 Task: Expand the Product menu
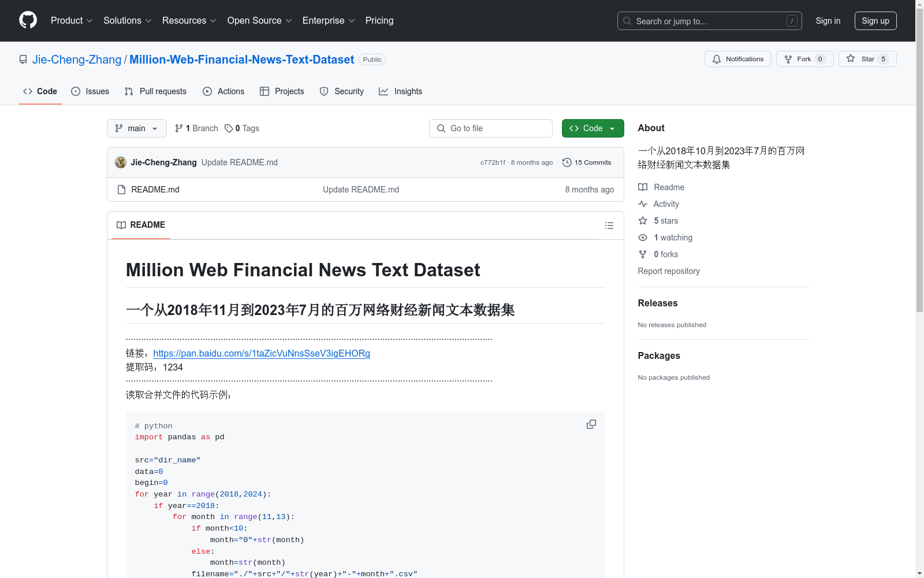[x=72, y=21]
